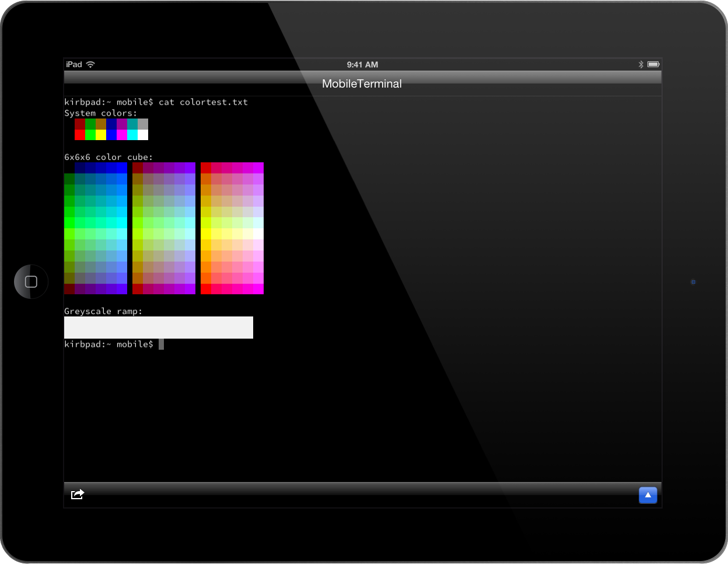The height and width of the screenshot is (564, 728).
Task: Tap the 9:41 AM clock in status bar
Action: coord(362,65)
